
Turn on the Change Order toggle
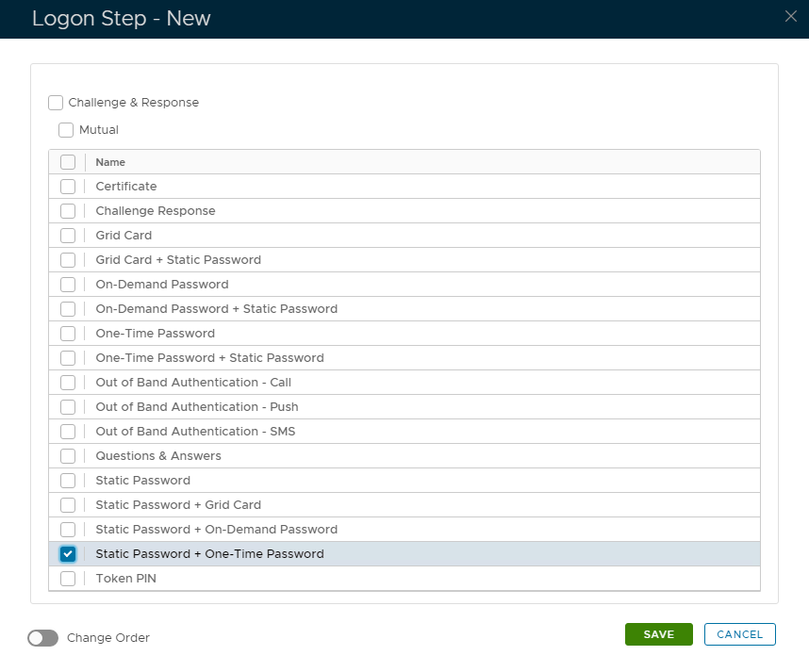(43, 638)
